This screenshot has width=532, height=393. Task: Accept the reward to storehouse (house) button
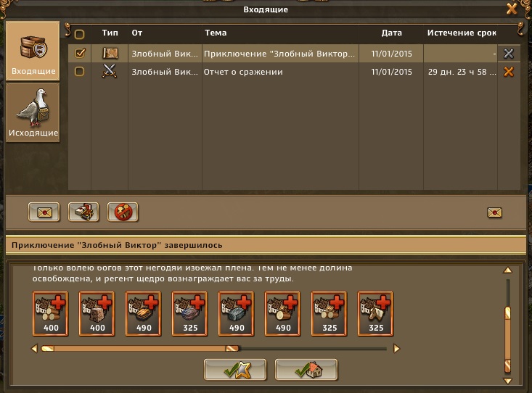pos(306,370)
